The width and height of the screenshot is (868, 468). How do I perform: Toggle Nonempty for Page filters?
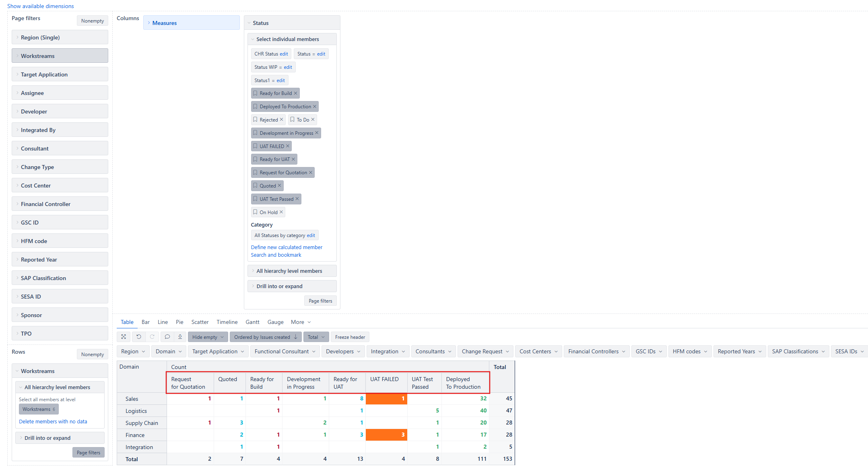[x=92, y=21]
